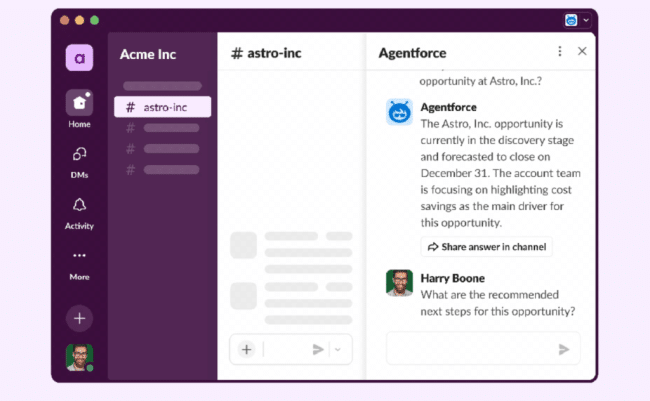The height and width of the screenshot is (401, 650).
Task: Send message in Agentforce panel
Action: (x=564, y=349)
